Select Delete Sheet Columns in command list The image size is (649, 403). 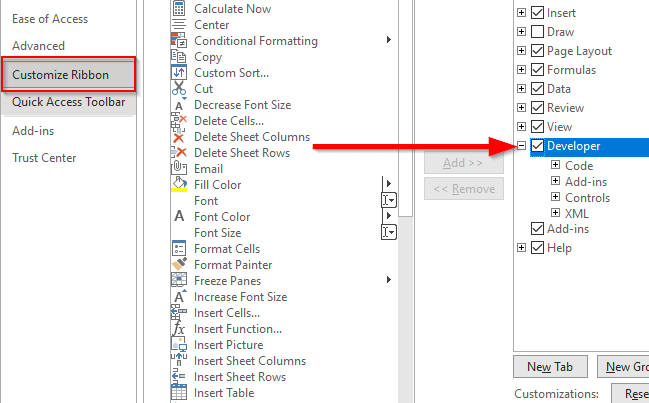click(252, 137)
